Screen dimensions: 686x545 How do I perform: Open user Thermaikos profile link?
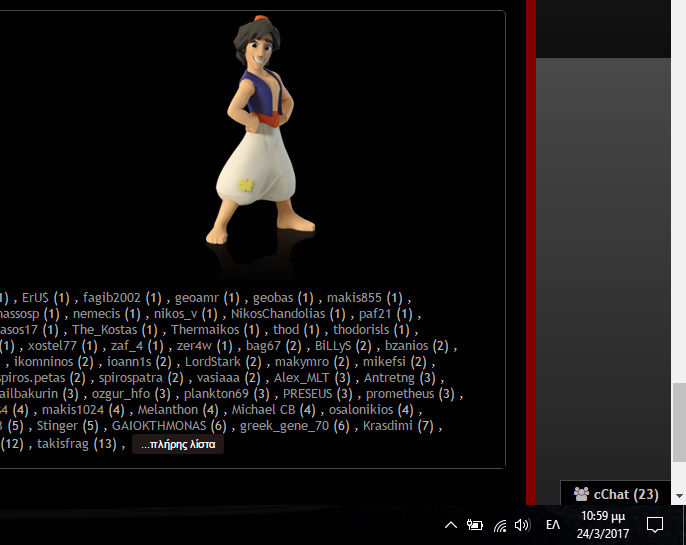[205, 330]
